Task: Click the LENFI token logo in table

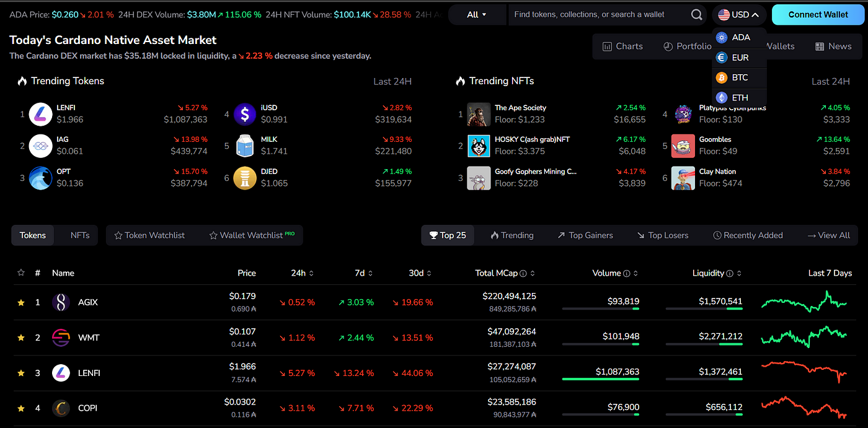Action: click(61, 373)
